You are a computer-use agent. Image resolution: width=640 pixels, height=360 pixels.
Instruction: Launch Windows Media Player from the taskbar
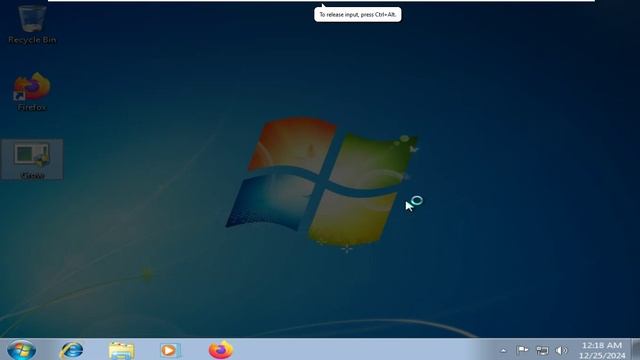coord(169,350)
